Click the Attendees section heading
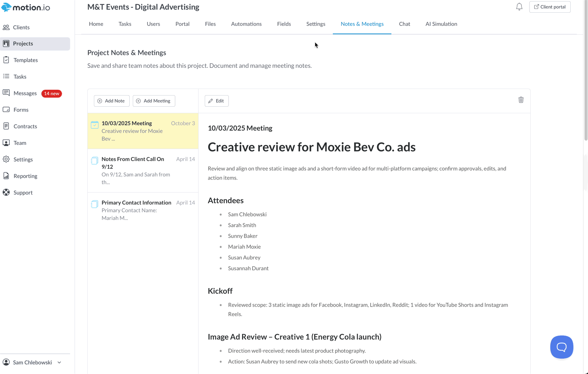This screenshot has width=588, height=374. click(226, 200)
